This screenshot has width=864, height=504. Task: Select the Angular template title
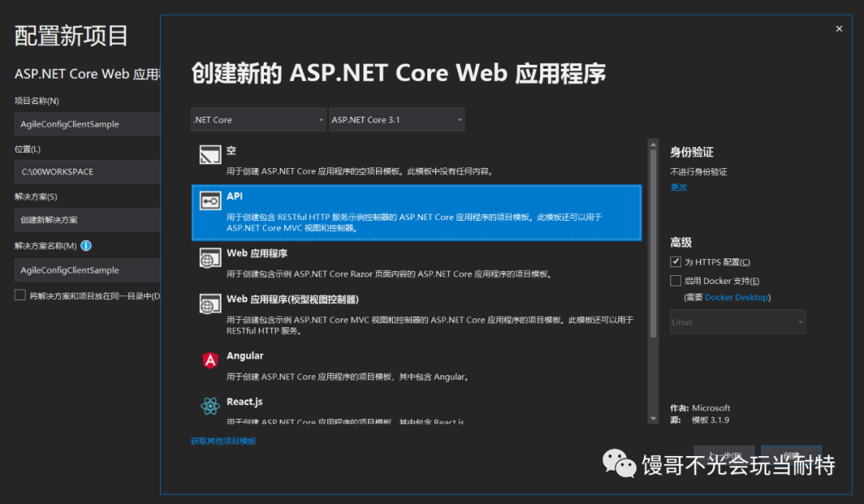[x=245, y=356]
